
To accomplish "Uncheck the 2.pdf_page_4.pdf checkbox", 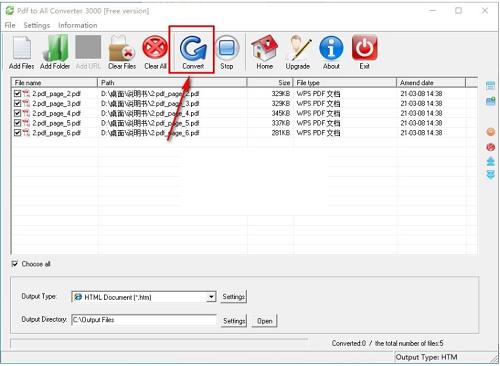I will [x=17, y=113].
